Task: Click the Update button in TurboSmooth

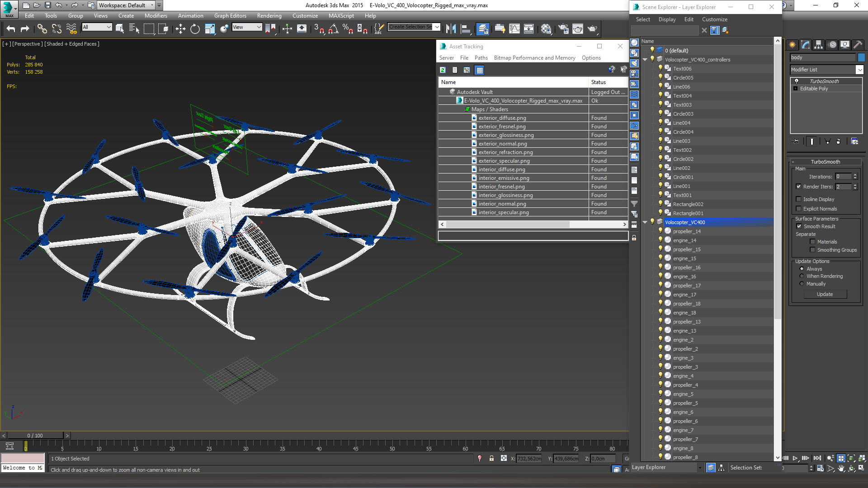Action: tap(825, 294)
